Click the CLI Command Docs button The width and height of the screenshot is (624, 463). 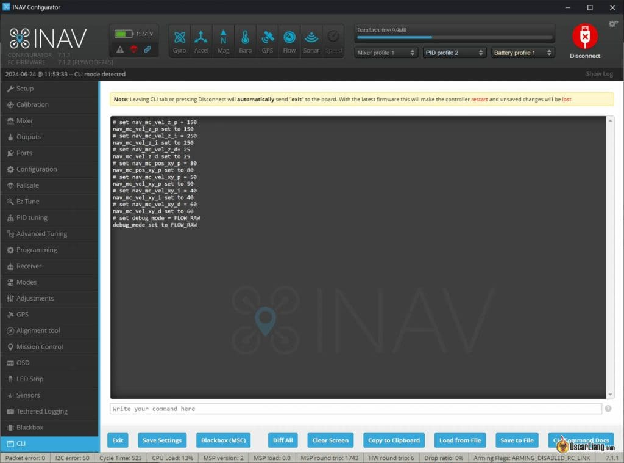coord(581,440)
